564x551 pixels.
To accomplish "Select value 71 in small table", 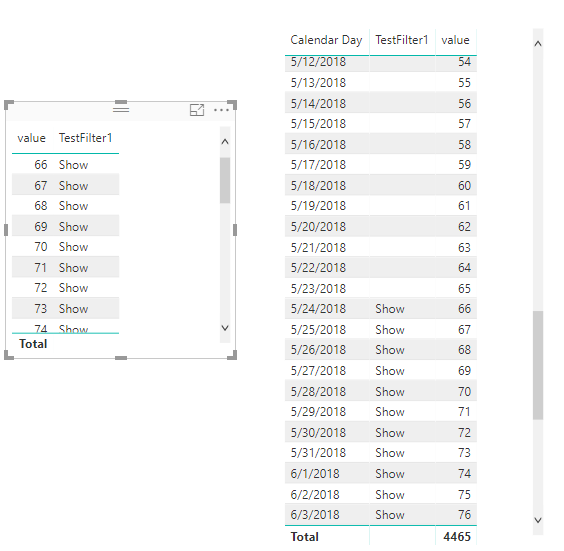I will tap(41, 268).
